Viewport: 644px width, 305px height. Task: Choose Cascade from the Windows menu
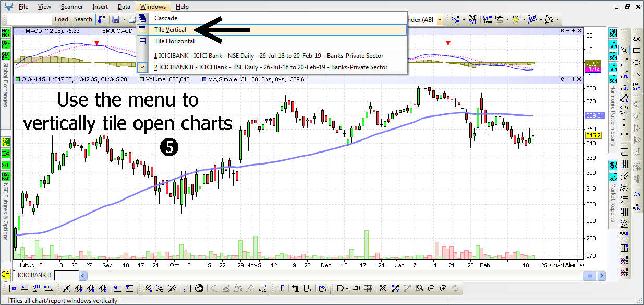271,18
